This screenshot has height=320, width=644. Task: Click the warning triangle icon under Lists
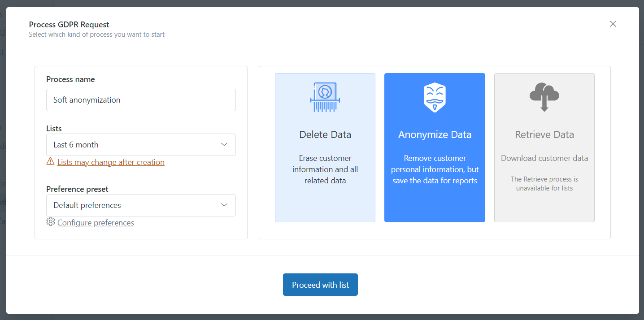50,161
